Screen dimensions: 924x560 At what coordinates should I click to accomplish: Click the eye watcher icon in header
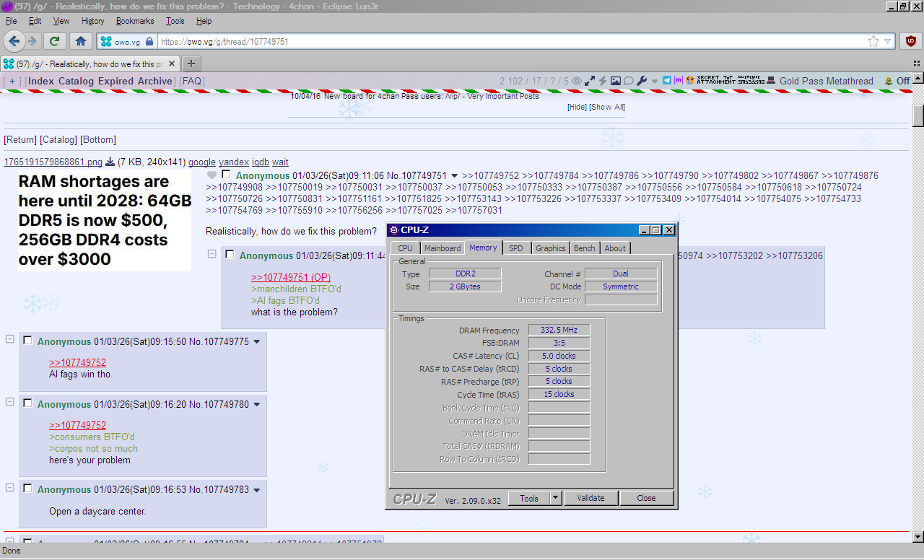pyautogui.click(x=577, y=81)
